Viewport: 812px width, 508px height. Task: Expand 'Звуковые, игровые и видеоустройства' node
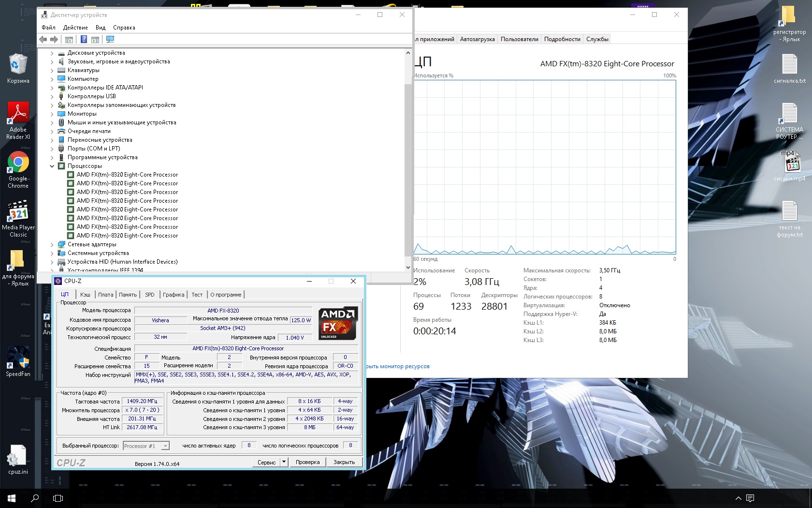52,61
